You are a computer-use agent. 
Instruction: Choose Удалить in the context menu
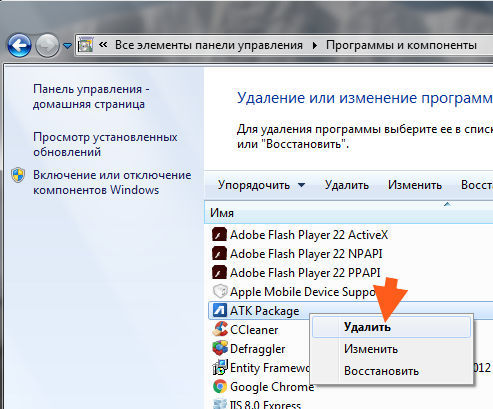(x=367, y=327)
